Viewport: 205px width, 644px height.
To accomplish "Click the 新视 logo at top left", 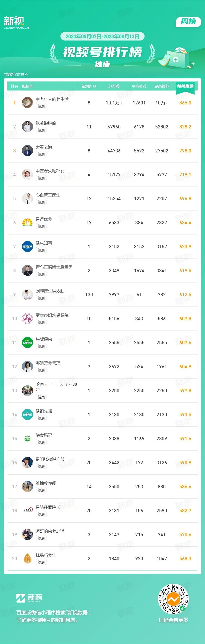I will 16,23.
